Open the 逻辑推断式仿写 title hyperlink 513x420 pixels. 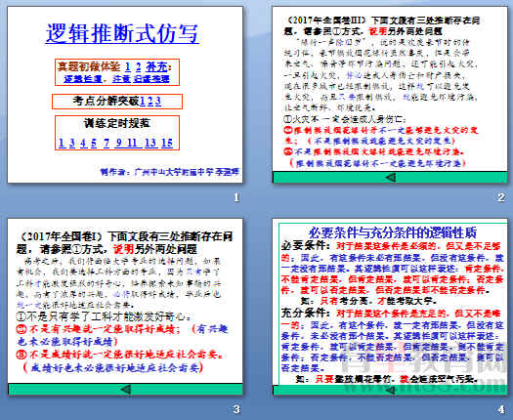pyautogui.click(x=122, y=33)
